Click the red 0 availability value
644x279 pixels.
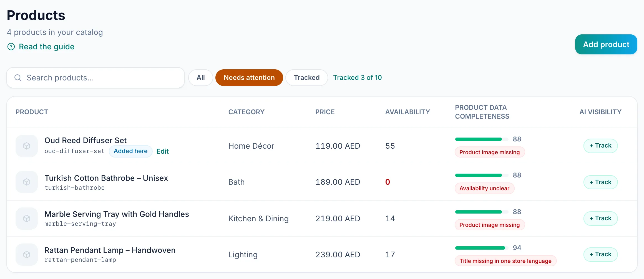pyautogui.click(x=388, y=182)
